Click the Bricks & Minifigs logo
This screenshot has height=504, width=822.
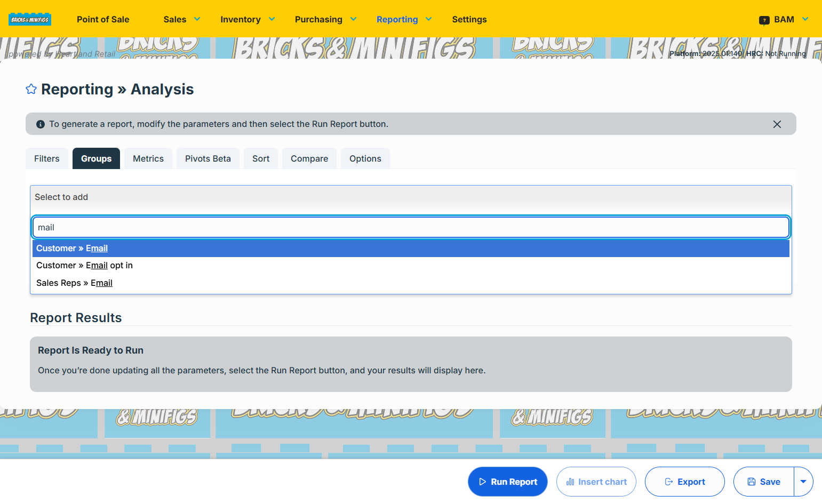click(x=30, y=19)
